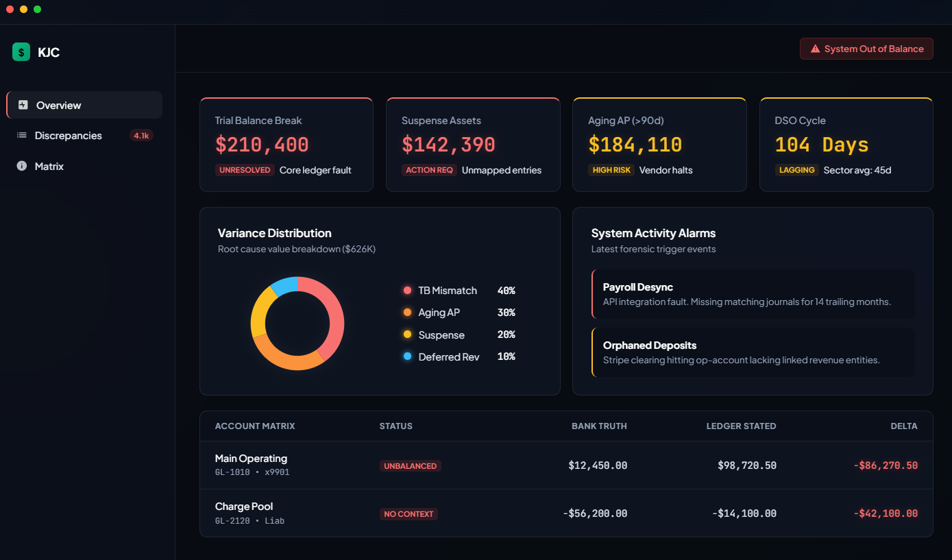Click the Matrix info icon

click(22, 166)
